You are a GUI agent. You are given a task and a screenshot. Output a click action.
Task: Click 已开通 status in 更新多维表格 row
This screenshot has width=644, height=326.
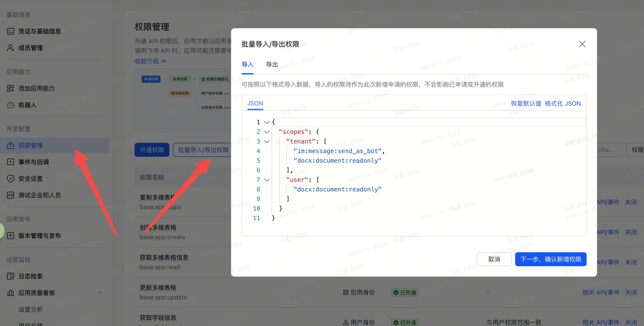click(x=405, y=293)
